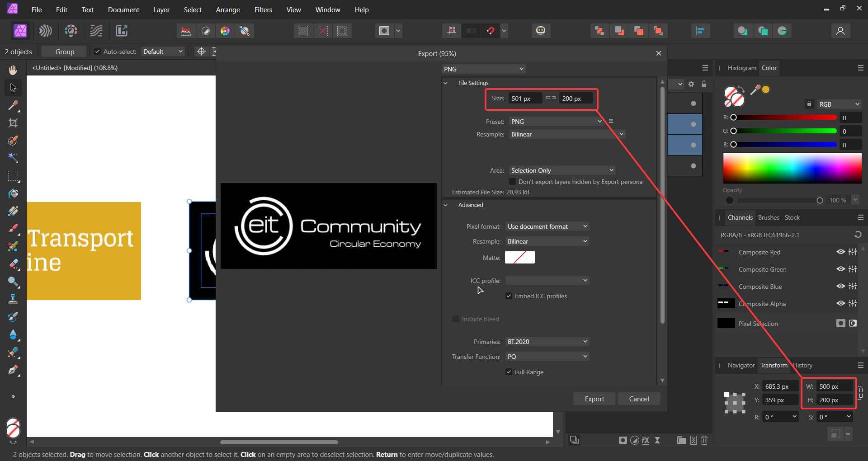Click the Export button
The image size is (868, 461).
594,399
